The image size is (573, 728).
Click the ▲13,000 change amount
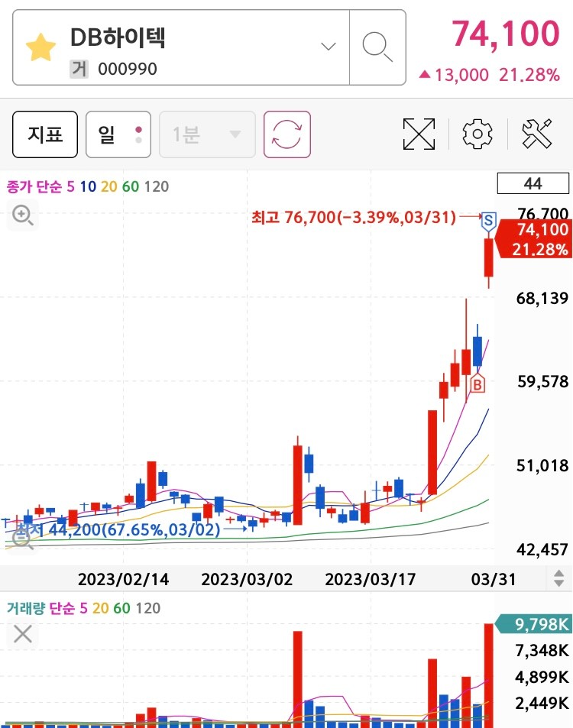[x=454, y=75]
